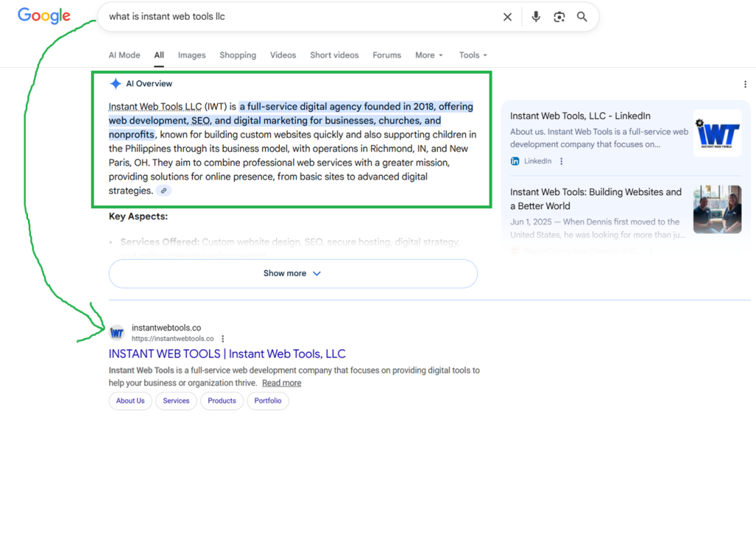
Task: Click the IWT site favicon above the search result
Action: [116, 332]
